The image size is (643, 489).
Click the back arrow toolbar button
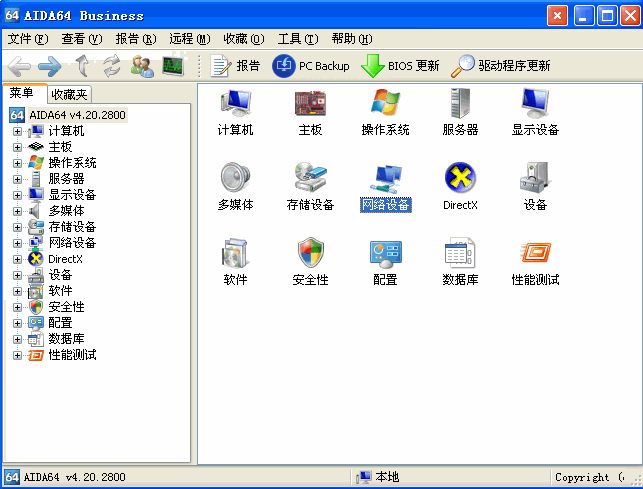[19, 66]
